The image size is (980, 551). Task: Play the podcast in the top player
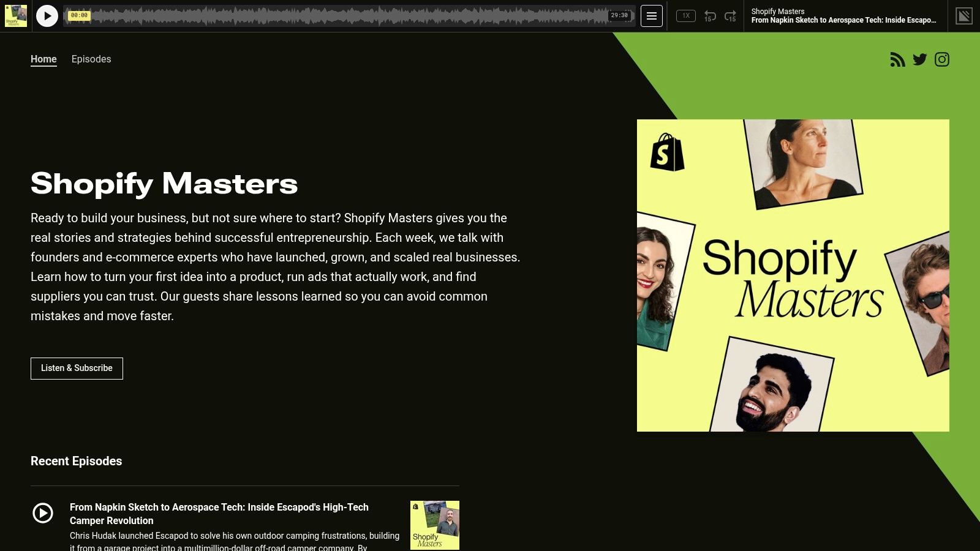pyautogui.click(x=47, y=16)
